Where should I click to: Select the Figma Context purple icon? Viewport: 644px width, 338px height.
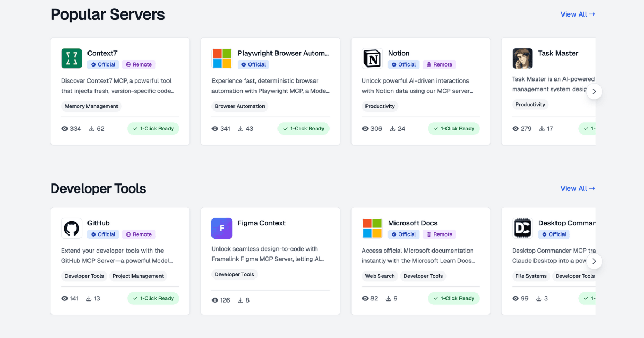(x=222, y=228)
